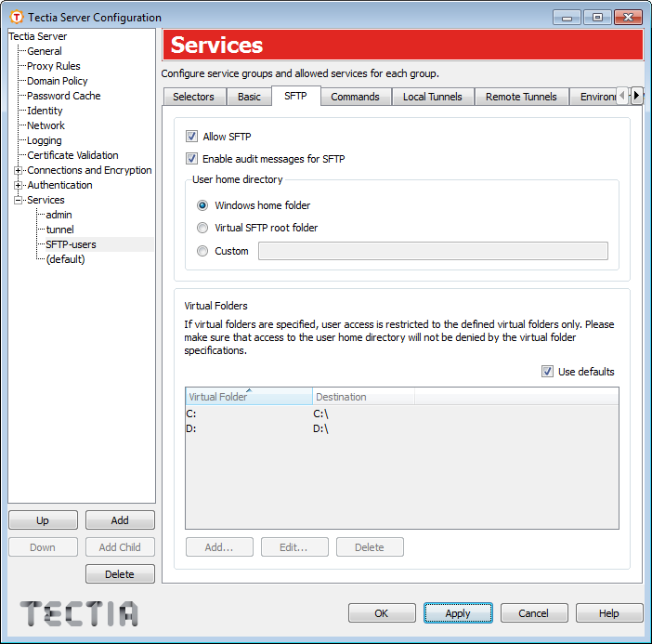
Task: Open the Local Tunnels tab
Action: pyautogui.click(x=433, y=97)
